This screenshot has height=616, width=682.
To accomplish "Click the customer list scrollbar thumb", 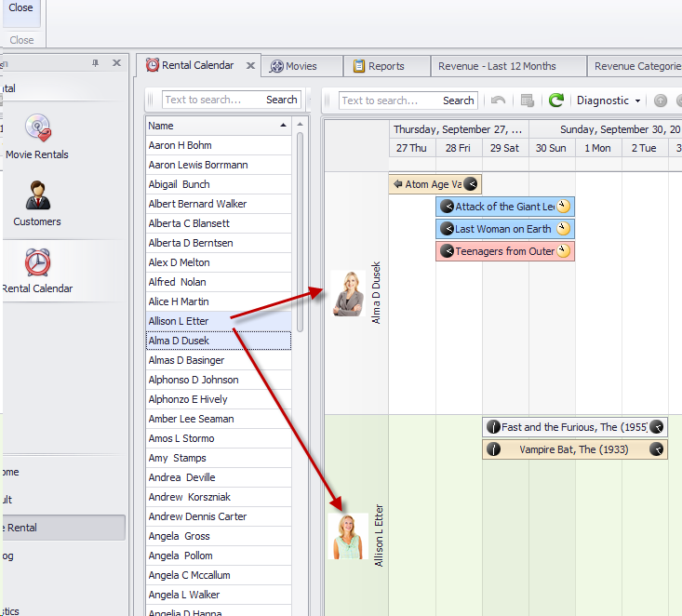I will click(301, 233).
